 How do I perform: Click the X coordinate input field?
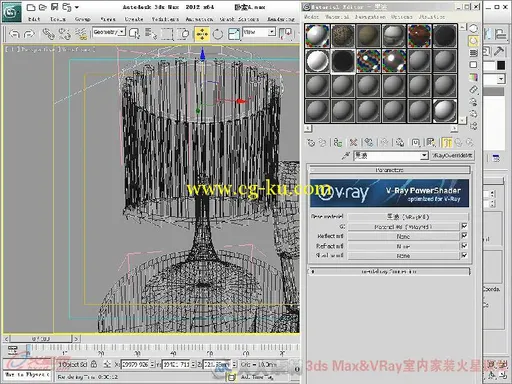click(135, 364)
